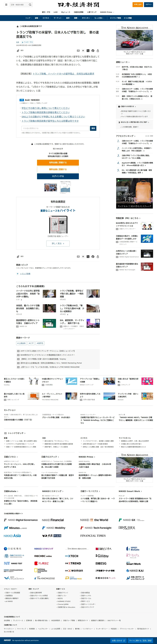Open the LIVE menu item
The width and height of the screenshot is (157, 644).
pos(56,12)
